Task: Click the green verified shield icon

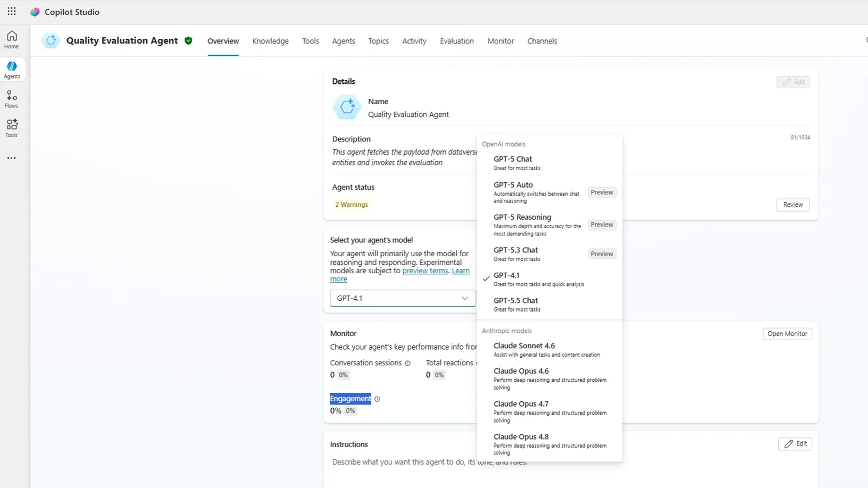Action: click(188, 40)
